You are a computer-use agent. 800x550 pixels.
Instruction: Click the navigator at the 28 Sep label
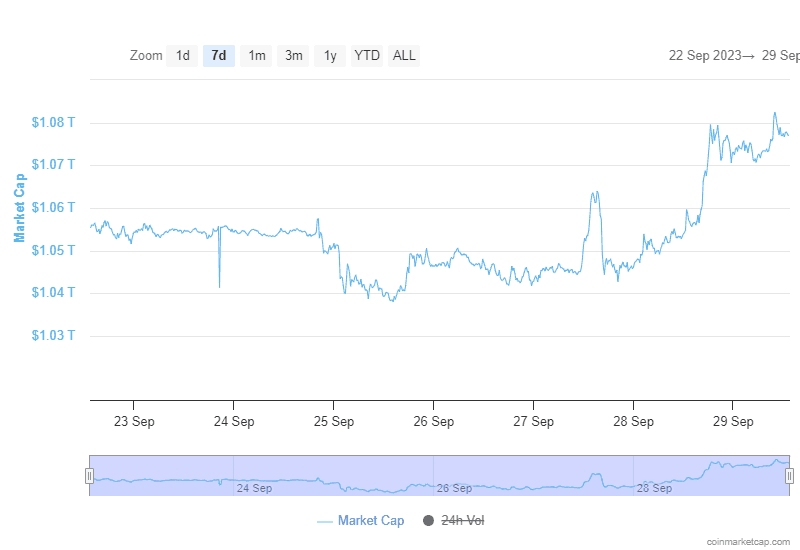pyautogui.click(x=654, y=488)
